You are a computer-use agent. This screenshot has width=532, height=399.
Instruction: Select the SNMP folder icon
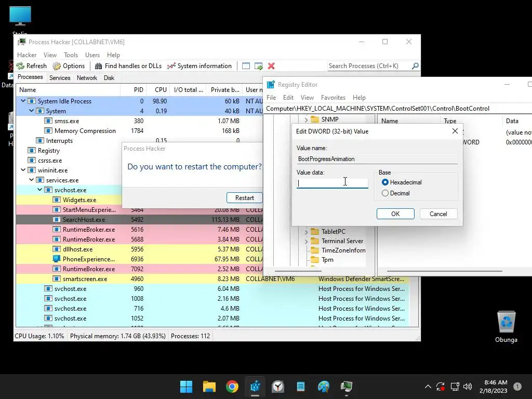[x=315, y=119]
